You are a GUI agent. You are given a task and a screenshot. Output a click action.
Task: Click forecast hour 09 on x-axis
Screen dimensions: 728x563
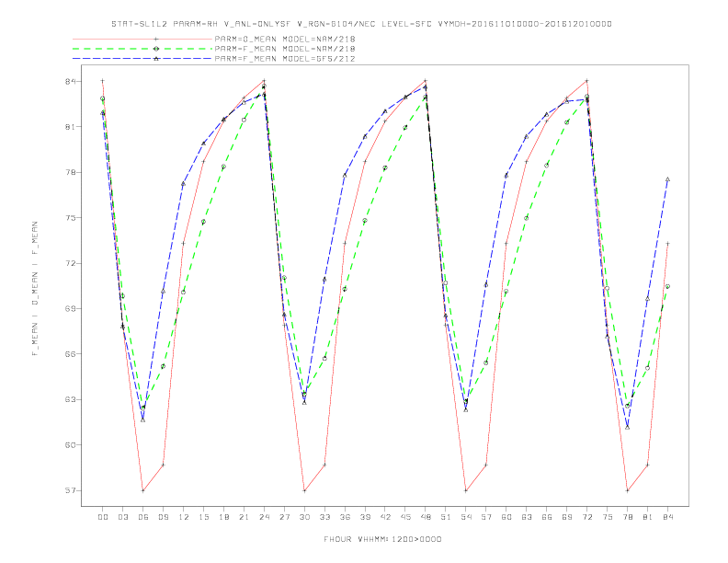[164, 517]
